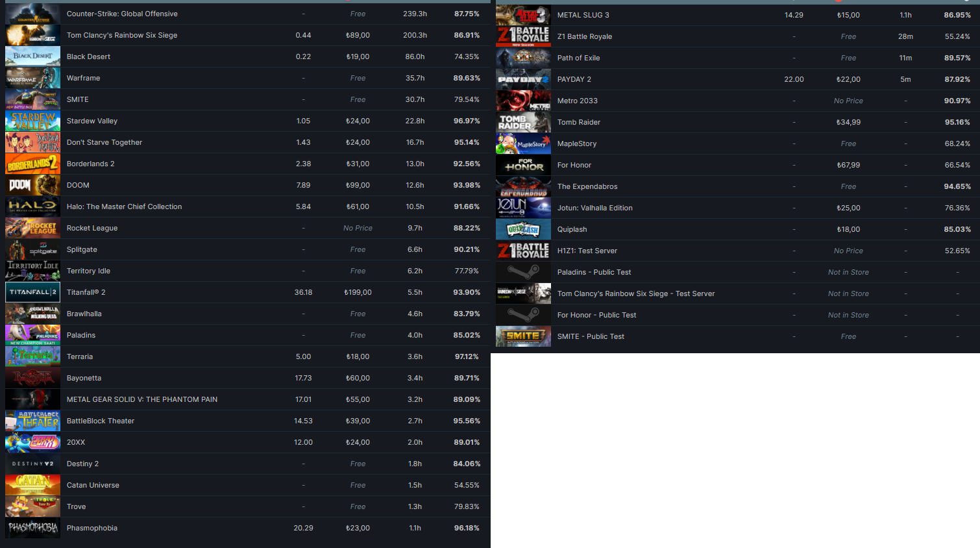Click The Expendabros game name

click(587, 186)
